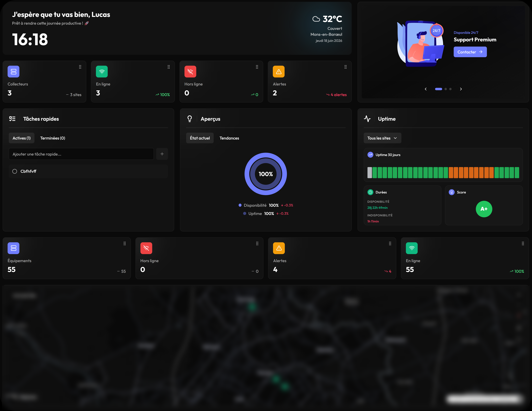The width and height of the screenshot is (532, 411).
Task: Click the Contacter button
Action: click(470, 52)
